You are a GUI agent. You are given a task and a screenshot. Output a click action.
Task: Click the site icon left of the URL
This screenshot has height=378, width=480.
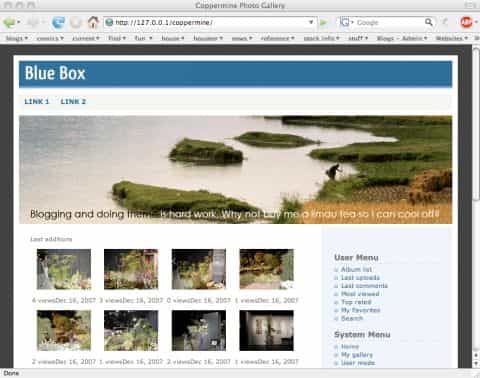click(109, 22)
